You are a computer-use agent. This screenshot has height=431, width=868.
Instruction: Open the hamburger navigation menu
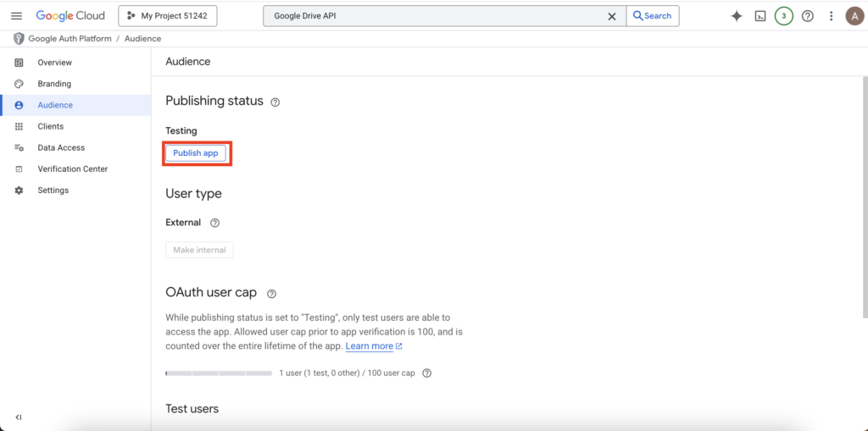16,16
